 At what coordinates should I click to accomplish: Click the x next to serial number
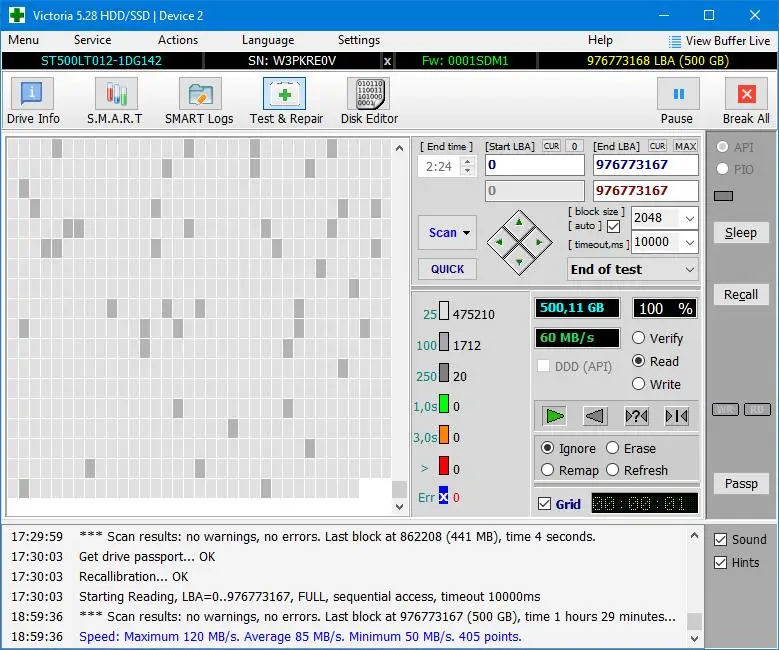(x=388, y=61)
